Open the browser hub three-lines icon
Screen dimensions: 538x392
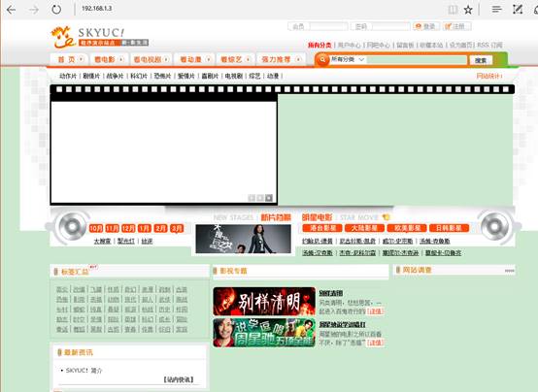(496, 10)
